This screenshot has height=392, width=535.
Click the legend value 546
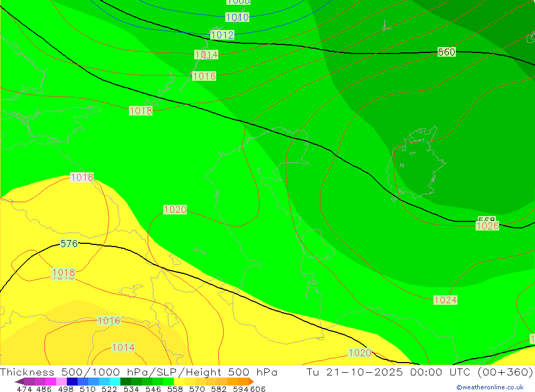[x=153, y=389]
